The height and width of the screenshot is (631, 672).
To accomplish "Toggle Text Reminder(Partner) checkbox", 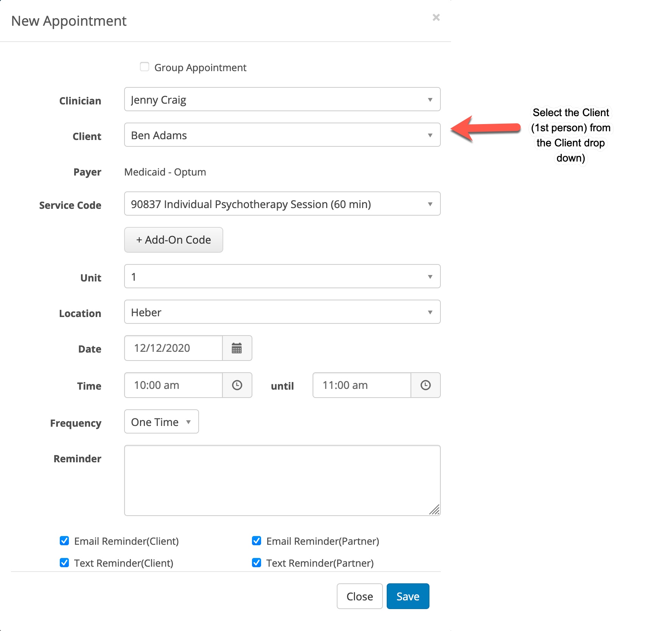I will click(x=257, y=563).
